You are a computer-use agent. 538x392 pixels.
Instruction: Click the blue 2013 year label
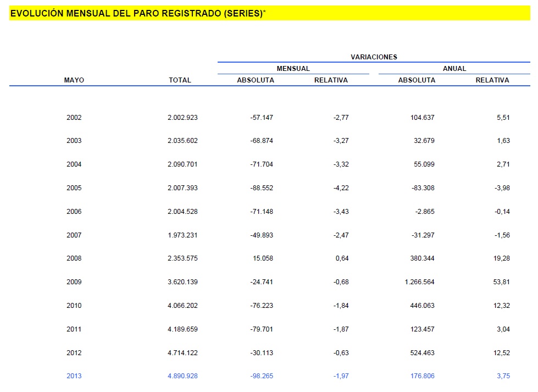pos(74,376)
